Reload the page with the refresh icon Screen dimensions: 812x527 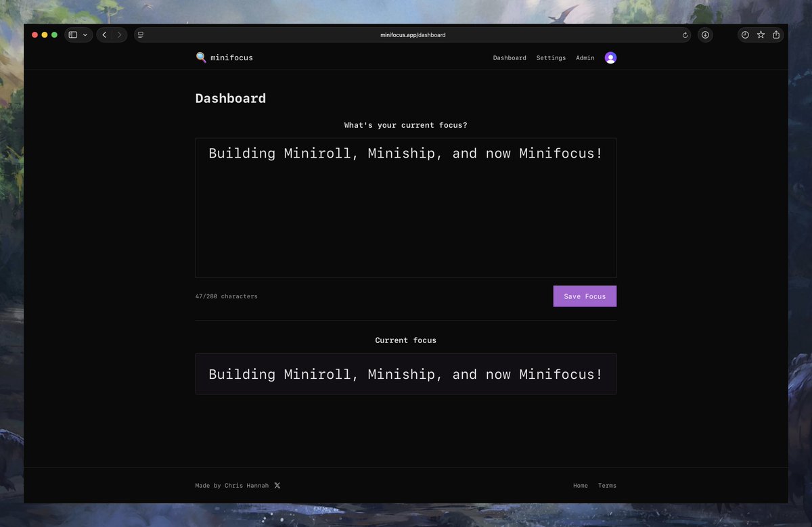[x=685, y=35]
